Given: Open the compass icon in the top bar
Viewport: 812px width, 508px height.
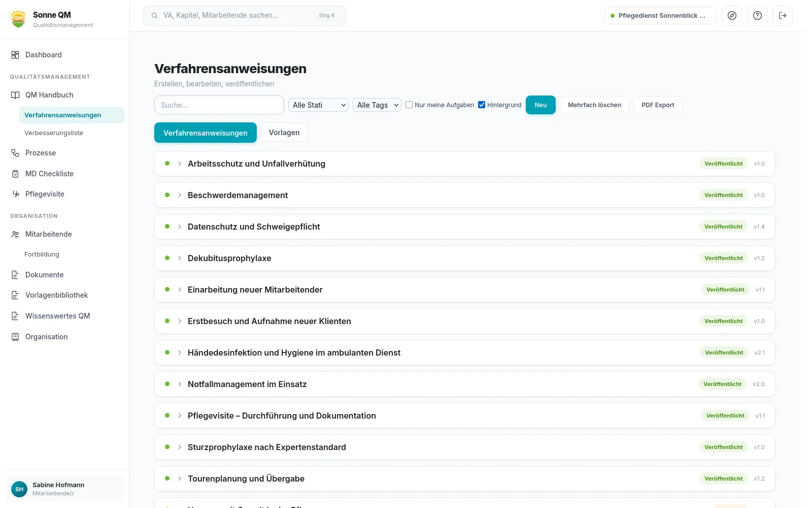Looking at the screenshot, I should pos(732,16).
